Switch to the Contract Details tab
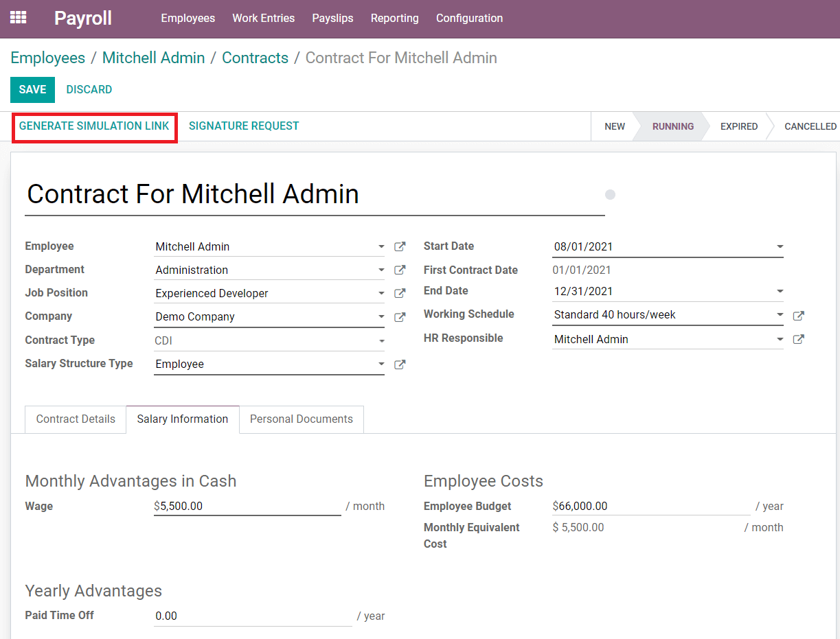Screen dimensions: 840x639 [x=76, y=419]
